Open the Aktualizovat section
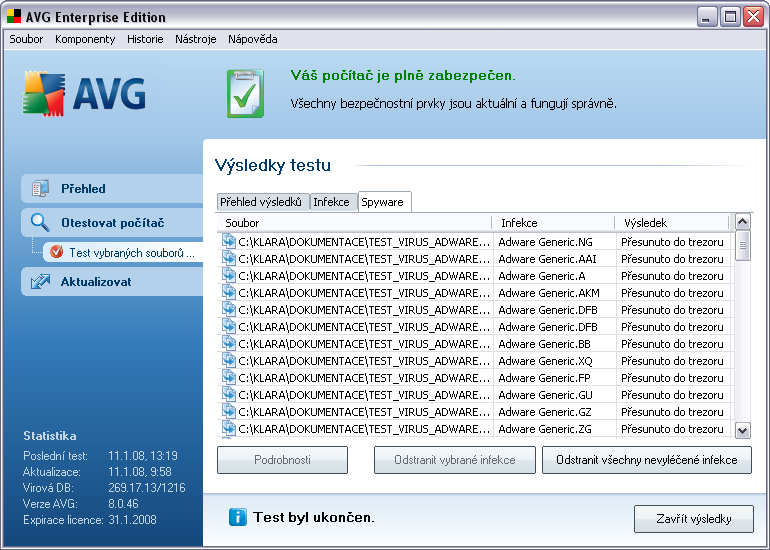The height and width of the screenshot is (550, 770). click(x=112, y=282)
